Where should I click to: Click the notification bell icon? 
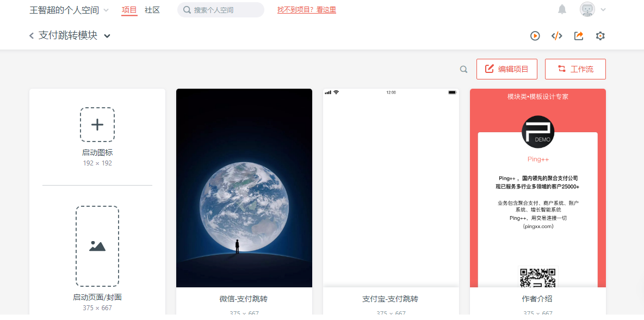pos(562,9)
